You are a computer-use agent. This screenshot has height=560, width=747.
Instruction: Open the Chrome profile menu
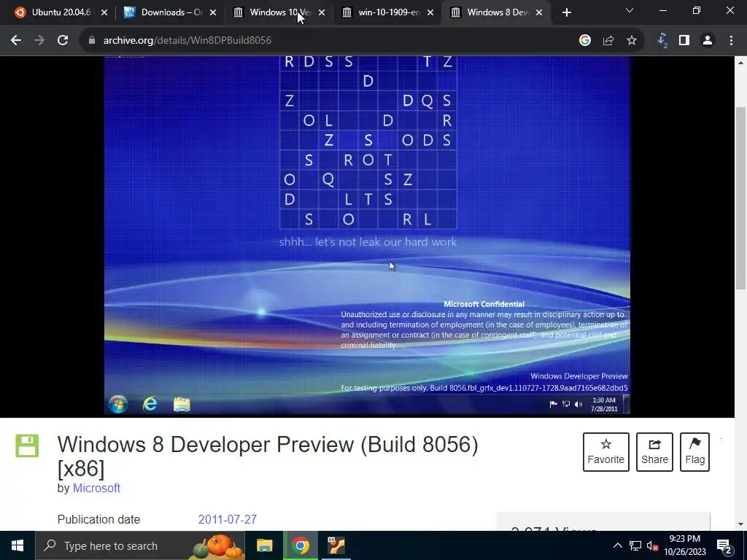click(708, 41)
